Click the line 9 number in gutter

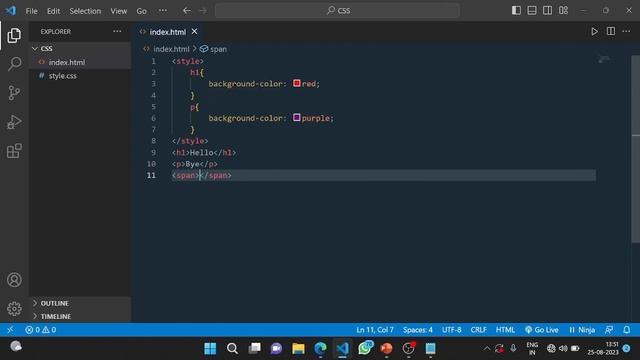(x=153, y=152)
